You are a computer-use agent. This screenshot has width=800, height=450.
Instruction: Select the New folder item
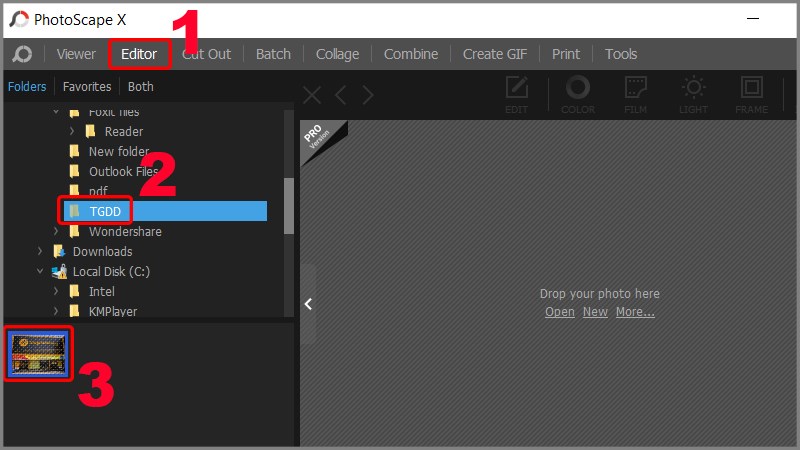(x=119, y=152)
